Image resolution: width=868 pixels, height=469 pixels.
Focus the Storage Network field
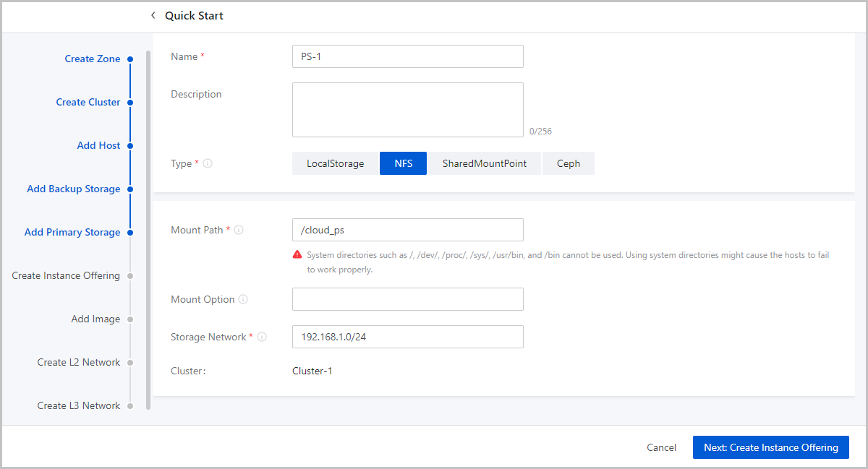407,337
